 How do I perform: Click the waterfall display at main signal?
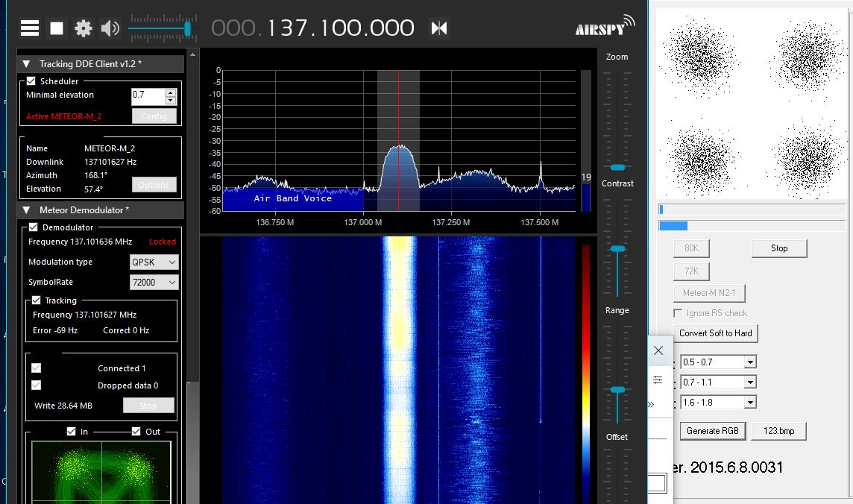point(400,370)
